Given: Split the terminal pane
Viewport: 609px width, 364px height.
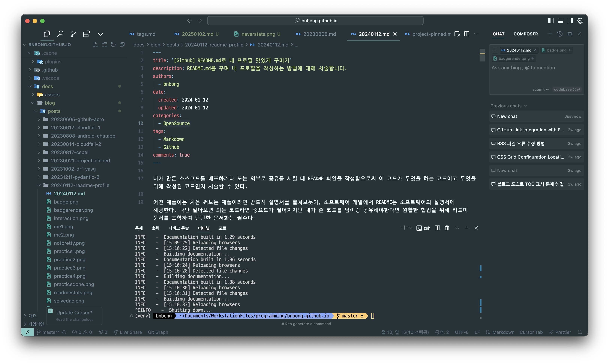Looking at the screenshot, I should coord(437,228).
